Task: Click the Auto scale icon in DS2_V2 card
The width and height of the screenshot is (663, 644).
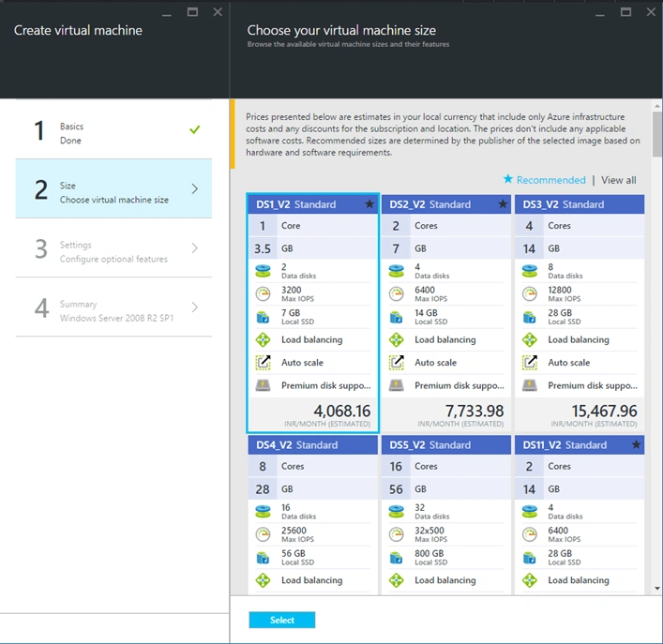Action: tap(396, 363)
